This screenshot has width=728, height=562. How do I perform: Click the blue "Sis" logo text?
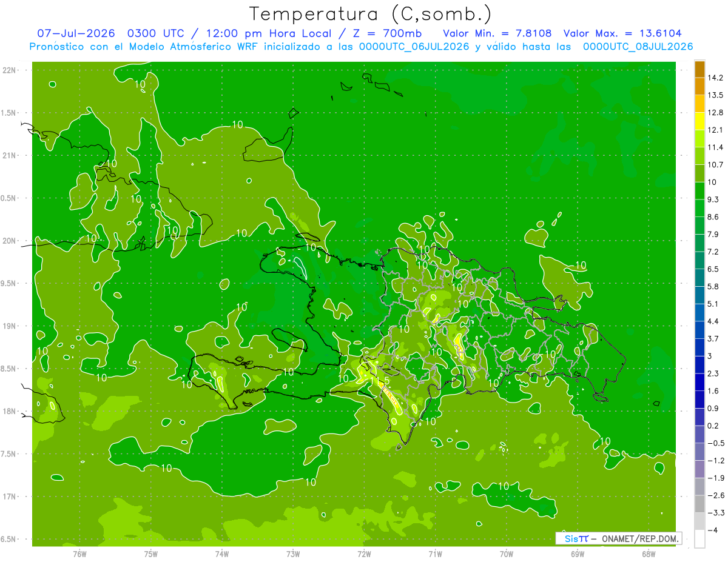(571, 538)
